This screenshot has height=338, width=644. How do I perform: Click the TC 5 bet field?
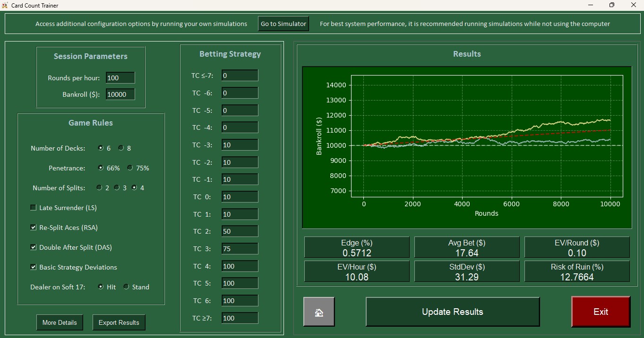240,283
